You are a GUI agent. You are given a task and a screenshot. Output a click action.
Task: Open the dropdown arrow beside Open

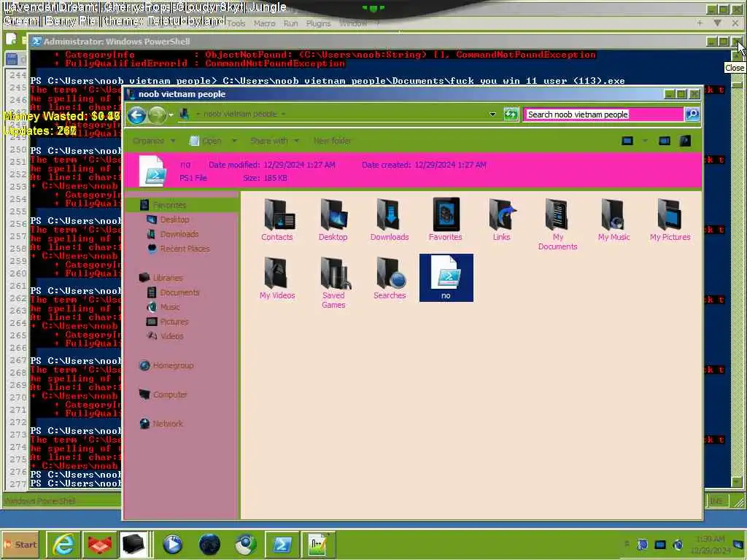click(x=234, y=141)
